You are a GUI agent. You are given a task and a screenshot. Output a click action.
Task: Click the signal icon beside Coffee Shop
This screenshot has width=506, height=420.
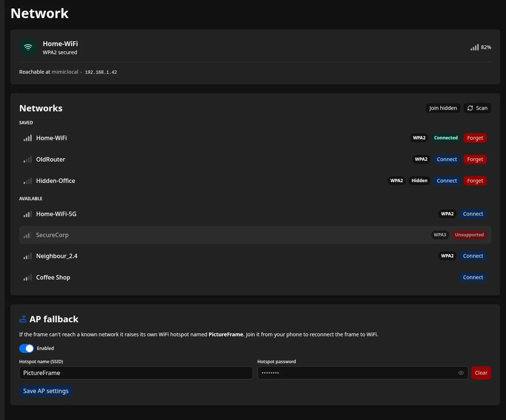point(28,278)
